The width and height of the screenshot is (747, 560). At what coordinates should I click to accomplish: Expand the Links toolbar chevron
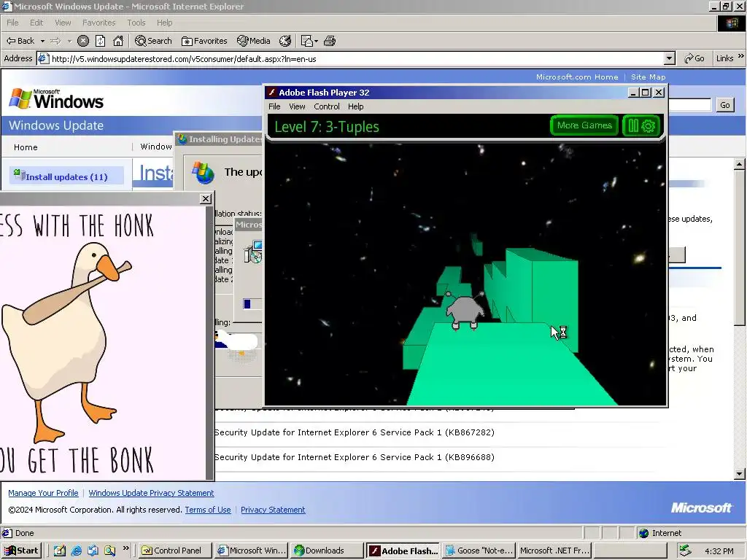741,56
